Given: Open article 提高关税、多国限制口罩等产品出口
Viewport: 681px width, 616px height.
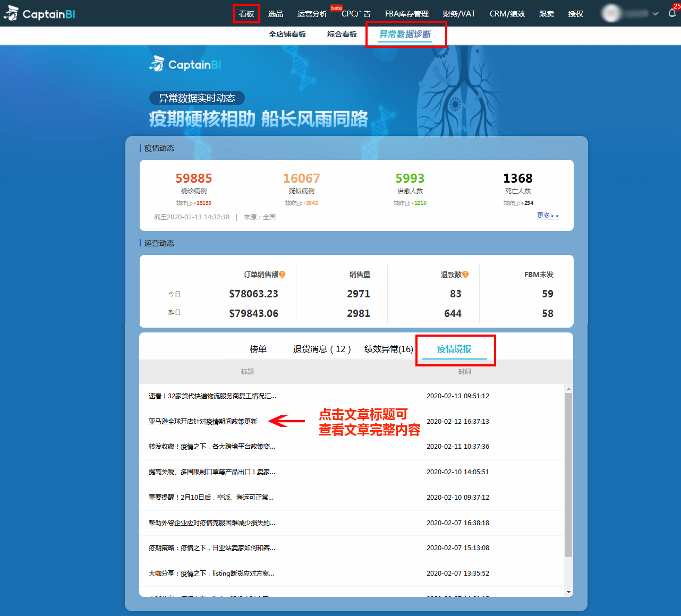Looking at the screenshot, I should tap(212, 472).
